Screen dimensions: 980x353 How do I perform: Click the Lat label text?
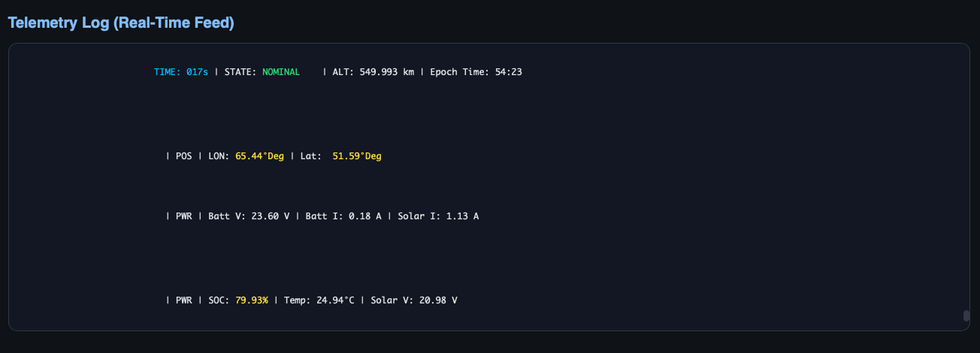click(x=310, y=156)
